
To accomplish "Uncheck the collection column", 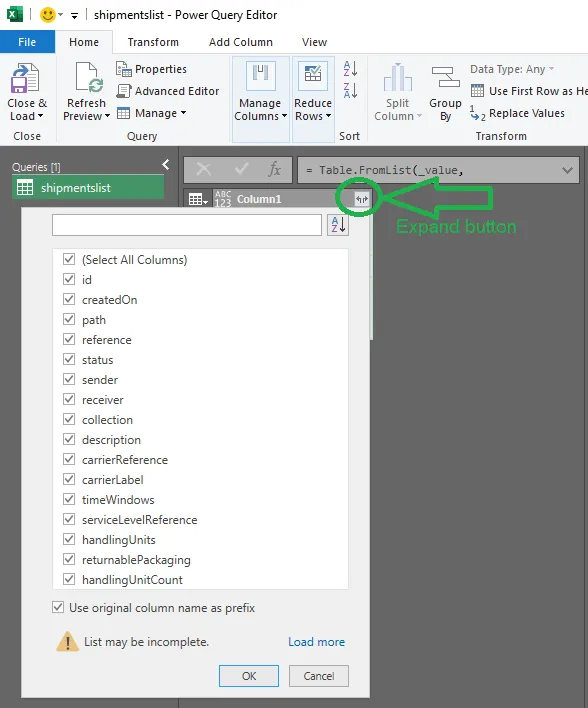I will coord(69,419).
